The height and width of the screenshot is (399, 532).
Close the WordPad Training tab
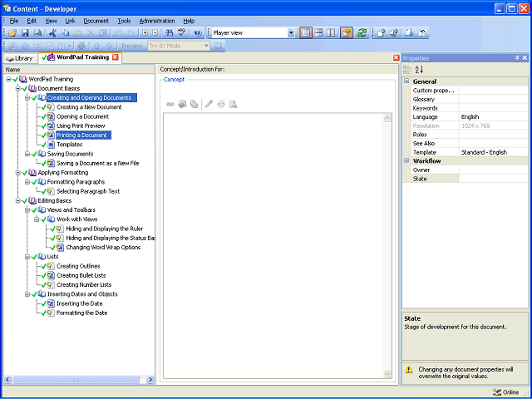click(x=115, y=57)
